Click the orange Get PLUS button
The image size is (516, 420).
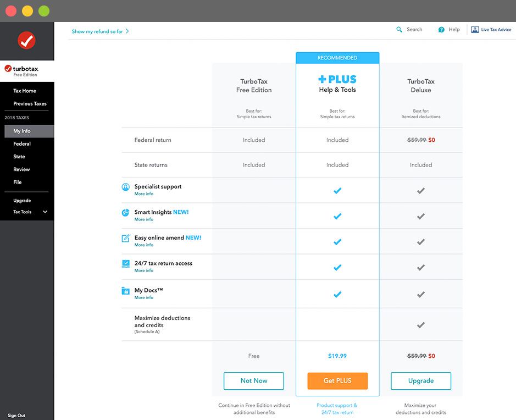click(337, 381)
